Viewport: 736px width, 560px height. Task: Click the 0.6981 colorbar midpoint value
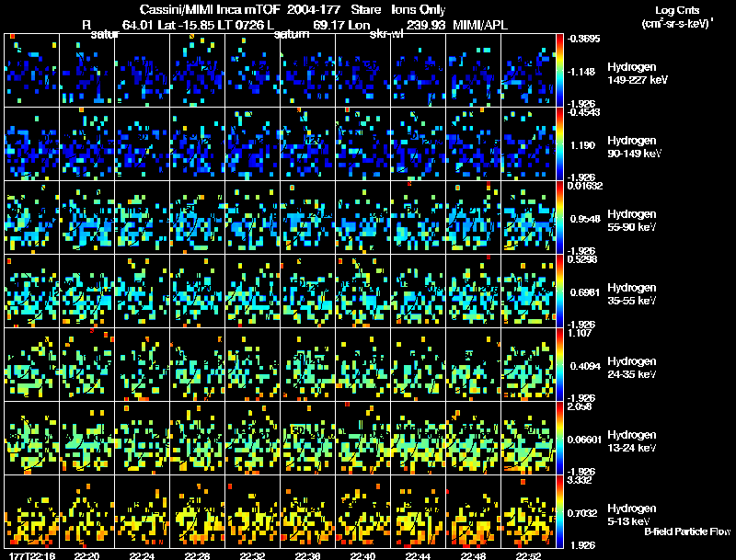pyautogui.click(x=585, y=292)
